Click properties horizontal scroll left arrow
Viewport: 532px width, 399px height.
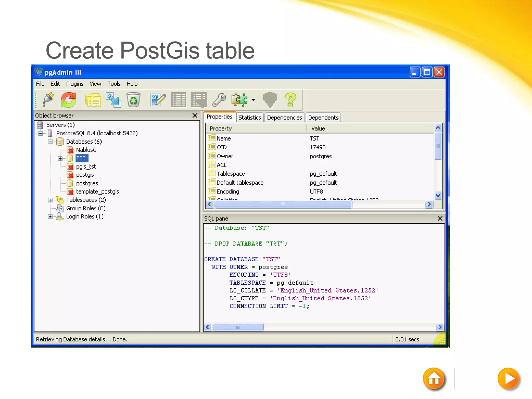click(210, 204)
